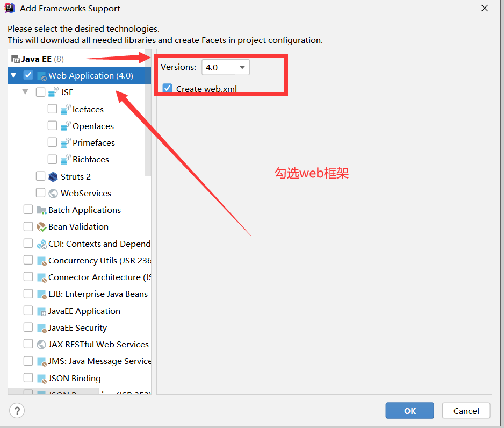Click the EJB Enterprise Java Beans icon
This screenshot has width=504, height=428.
coord(42,294)
